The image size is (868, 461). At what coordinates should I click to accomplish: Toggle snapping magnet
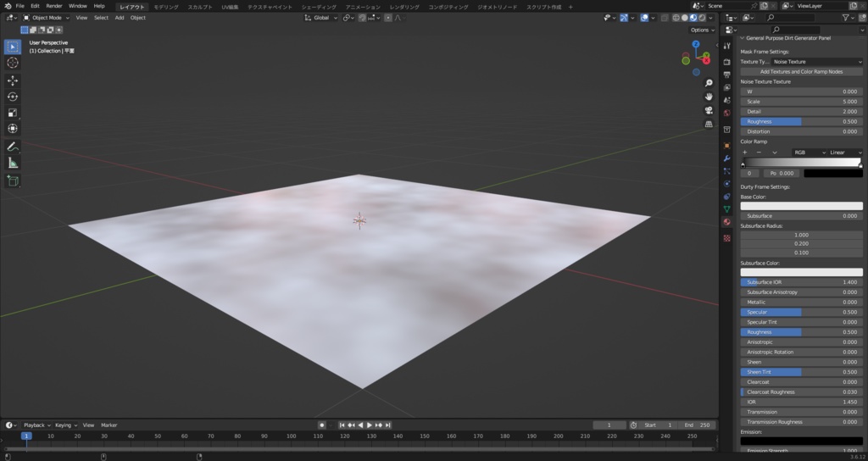[362, 18]
